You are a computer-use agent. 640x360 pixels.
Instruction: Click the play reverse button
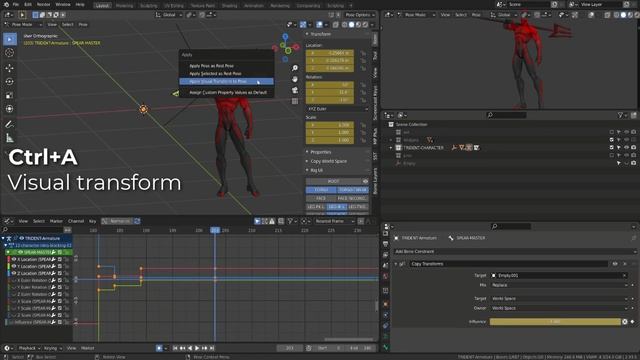click(x=190, y=348)
